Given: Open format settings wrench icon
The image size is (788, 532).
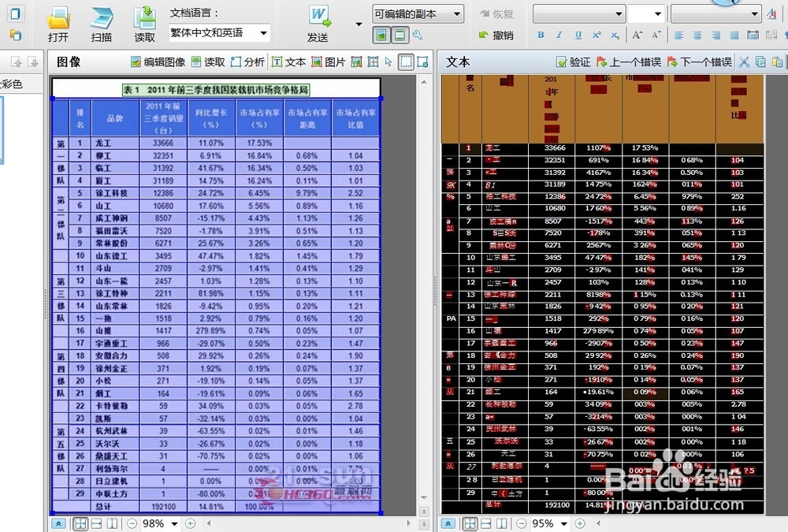Looking at the screenshot, I should 417,35.
